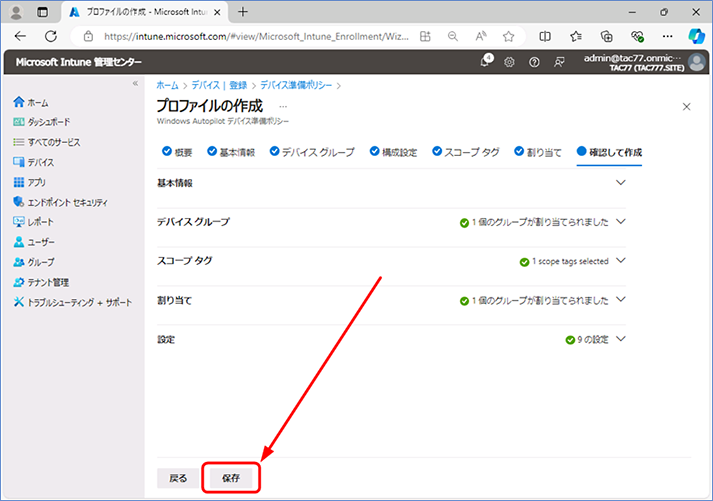The width and height of the screenshot is (713, 501).
Task: Add page to favorites star
Action: tap(508, 36)
